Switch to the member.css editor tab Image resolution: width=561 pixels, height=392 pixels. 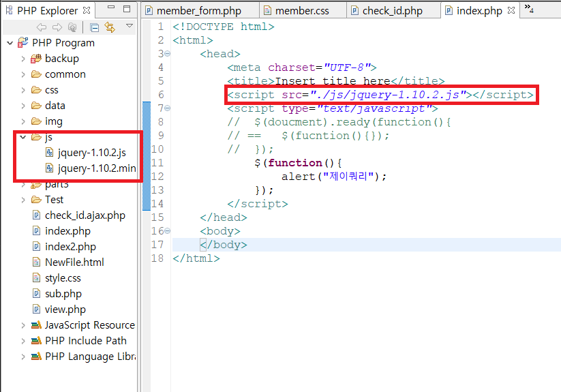302,11
